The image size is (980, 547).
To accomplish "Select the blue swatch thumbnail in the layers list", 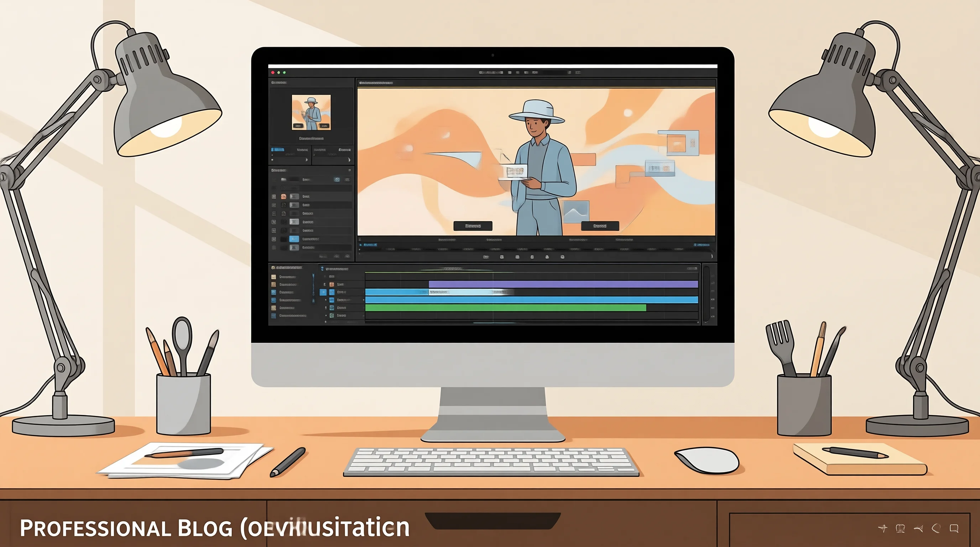I will [x=294, y=239].
